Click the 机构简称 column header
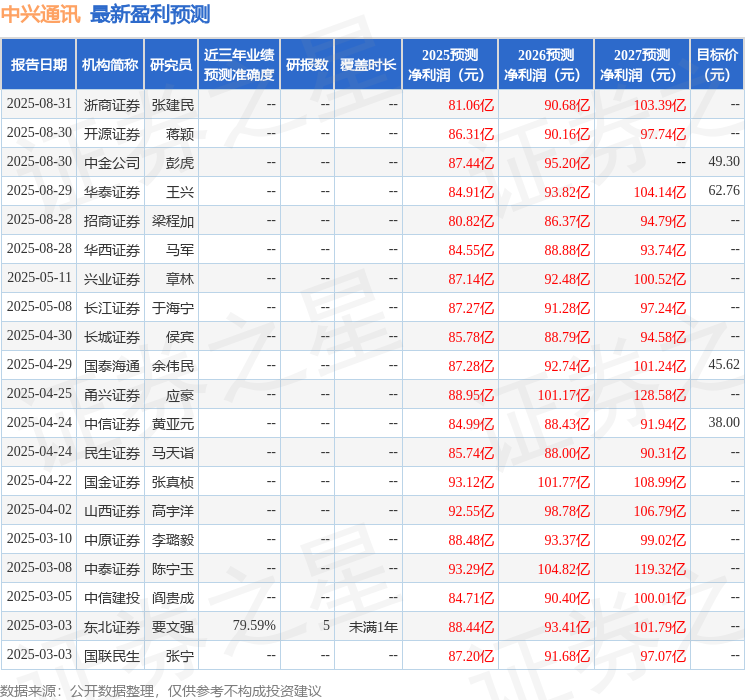 pos(110,65)
